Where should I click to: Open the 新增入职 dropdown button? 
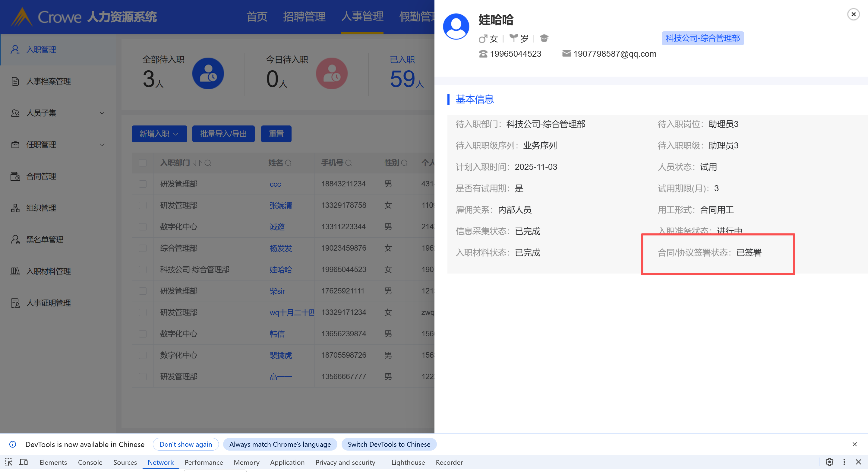(159, 134)
